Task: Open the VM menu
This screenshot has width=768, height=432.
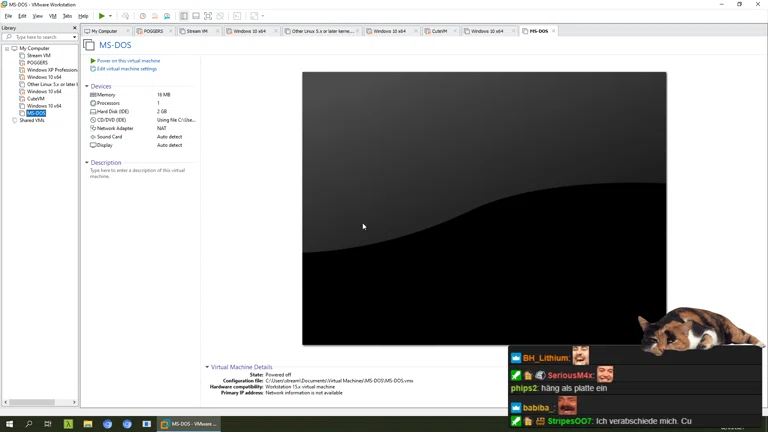Action: [52, 16]
